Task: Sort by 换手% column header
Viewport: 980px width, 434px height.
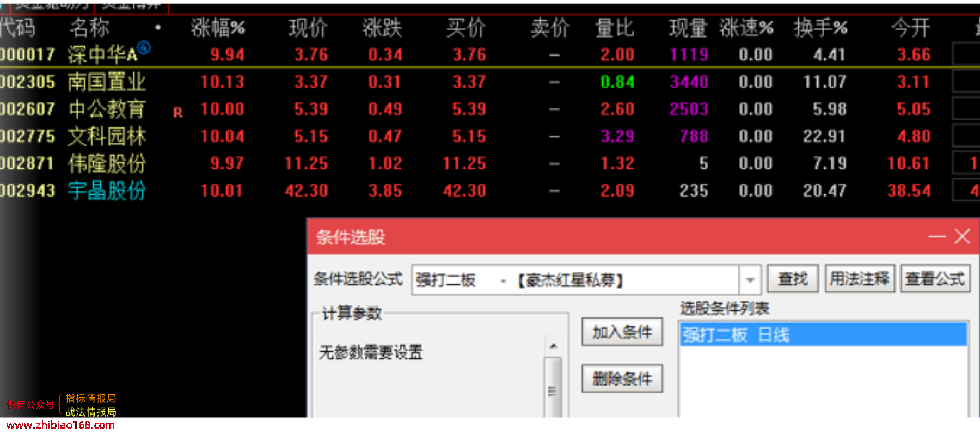Action: point(820,28)
